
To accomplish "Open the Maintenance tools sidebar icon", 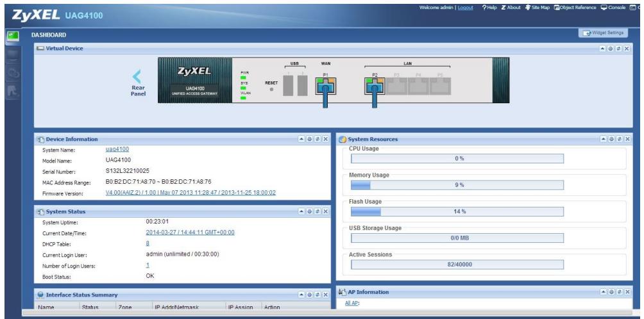I will point(12,91).
